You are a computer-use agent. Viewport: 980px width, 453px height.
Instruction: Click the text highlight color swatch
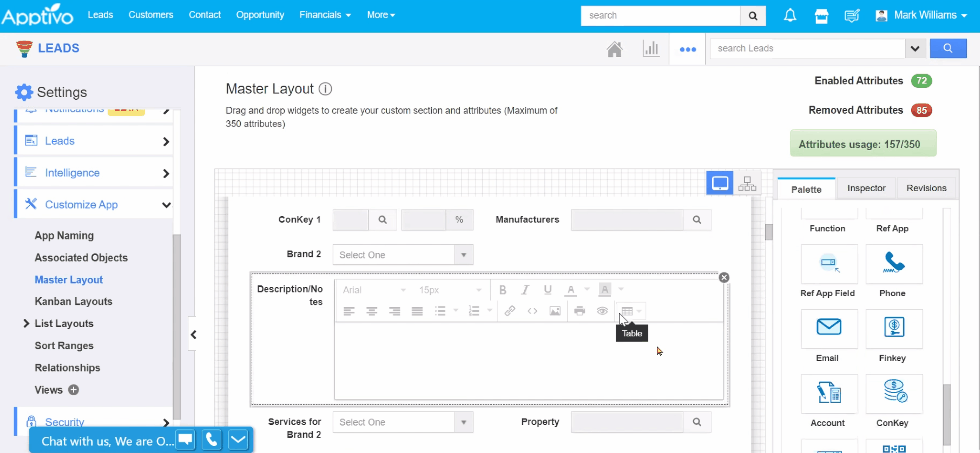pyautogui.click(x=604, y=290)
